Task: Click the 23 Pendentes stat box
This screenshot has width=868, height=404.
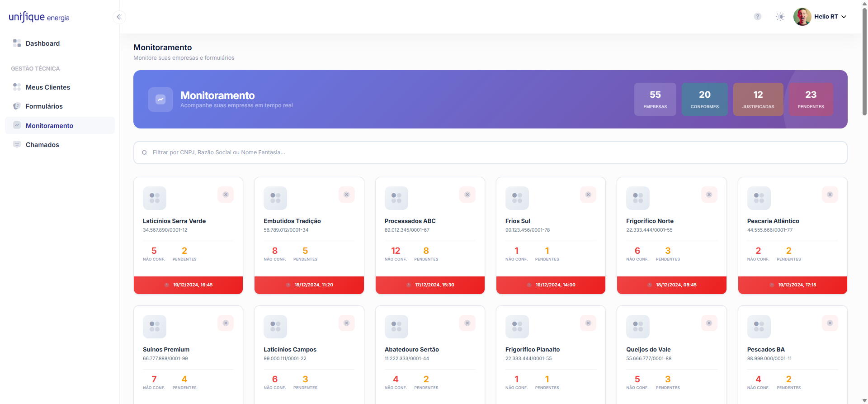Action: tap(811, 99)
